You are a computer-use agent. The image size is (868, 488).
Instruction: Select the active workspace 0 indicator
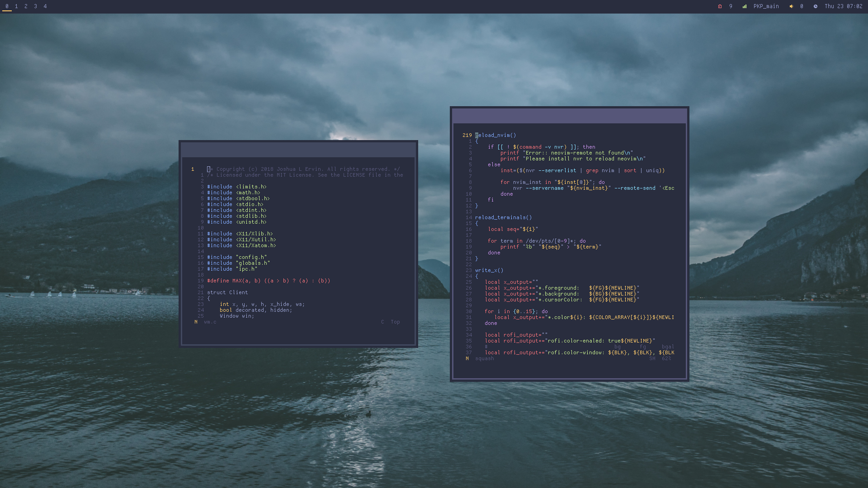(x=7, y=6)
